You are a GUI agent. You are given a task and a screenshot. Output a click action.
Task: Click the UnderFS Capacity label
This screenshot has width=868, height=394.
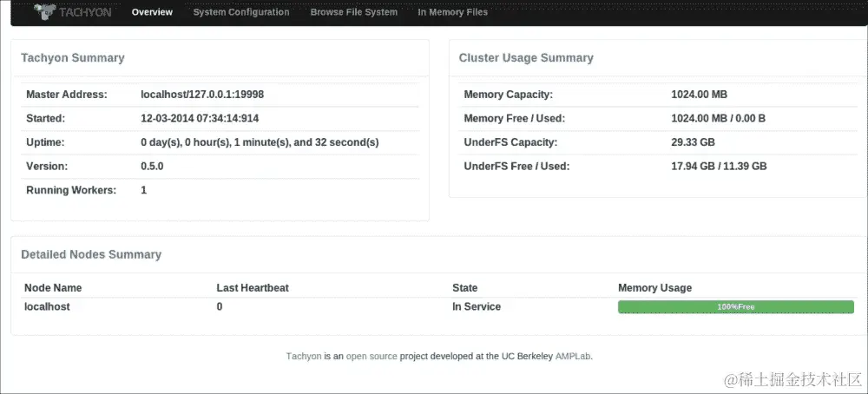pyautogui.click(x=510, y=142)
